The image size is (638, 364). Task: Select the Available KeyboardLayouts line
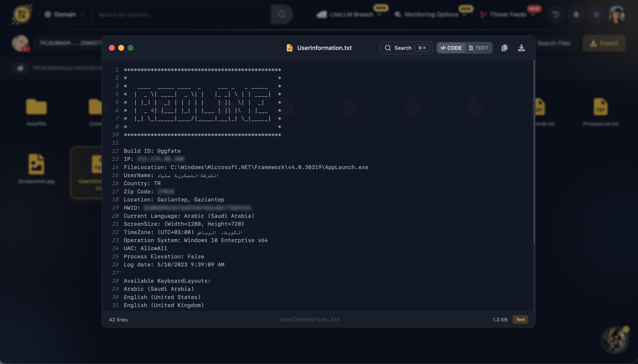[167, 281]
